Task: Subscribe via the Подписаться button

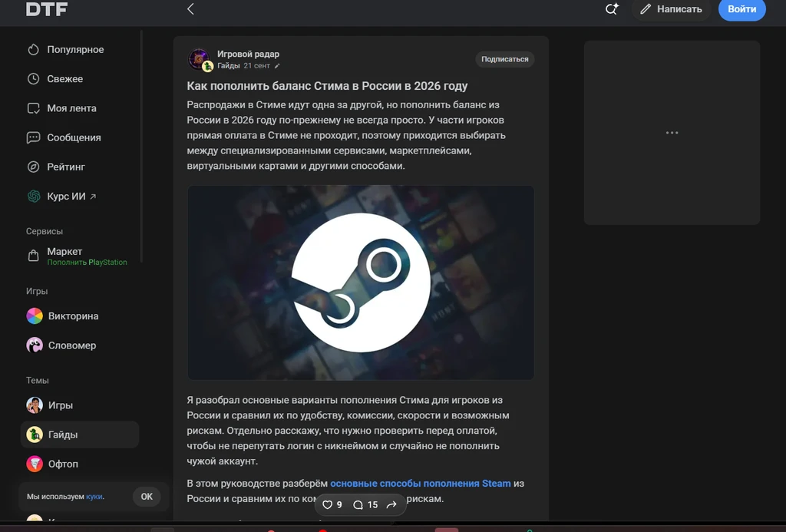Action: pos(504,59)
